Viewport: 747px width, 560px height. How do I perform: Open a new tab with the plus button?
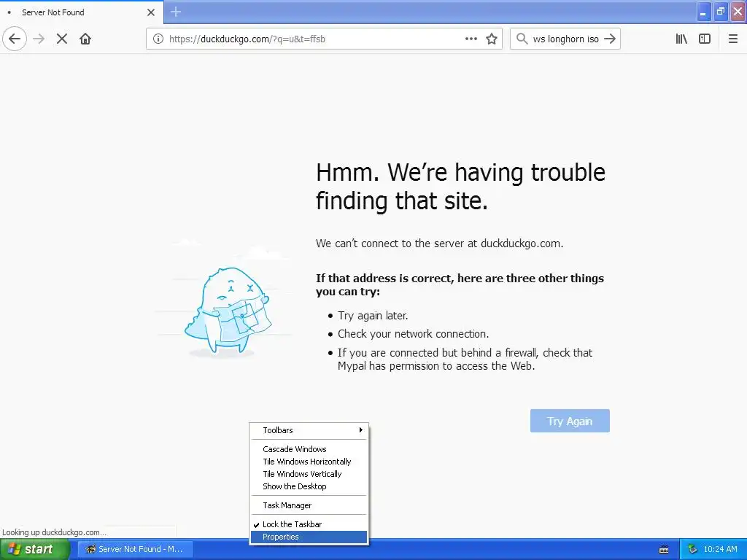click(176, 12)
